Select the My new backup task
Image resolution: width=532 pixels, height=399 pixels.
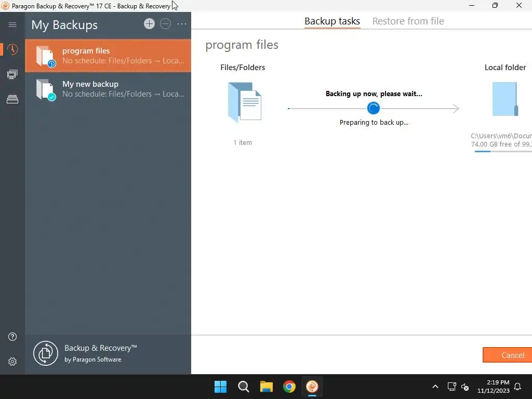click(x=108, y=89)
